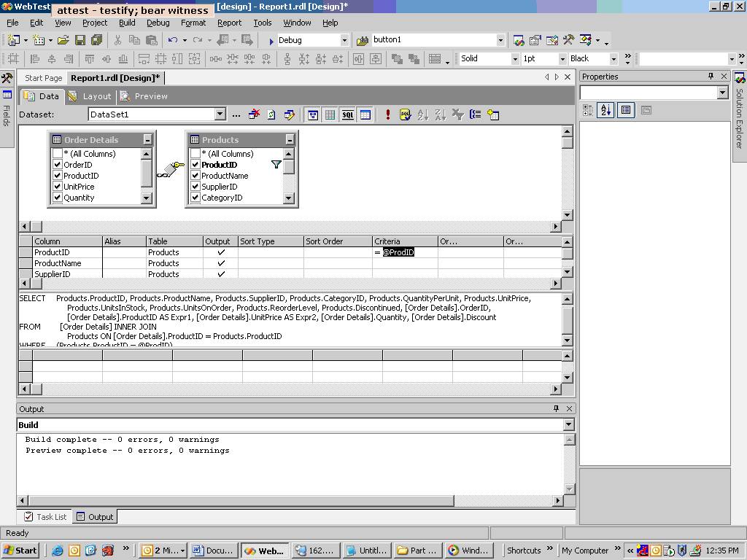Open the 1pt border width dropdown
The width and height of the screenshot is (747, 560).
[562, 59]
